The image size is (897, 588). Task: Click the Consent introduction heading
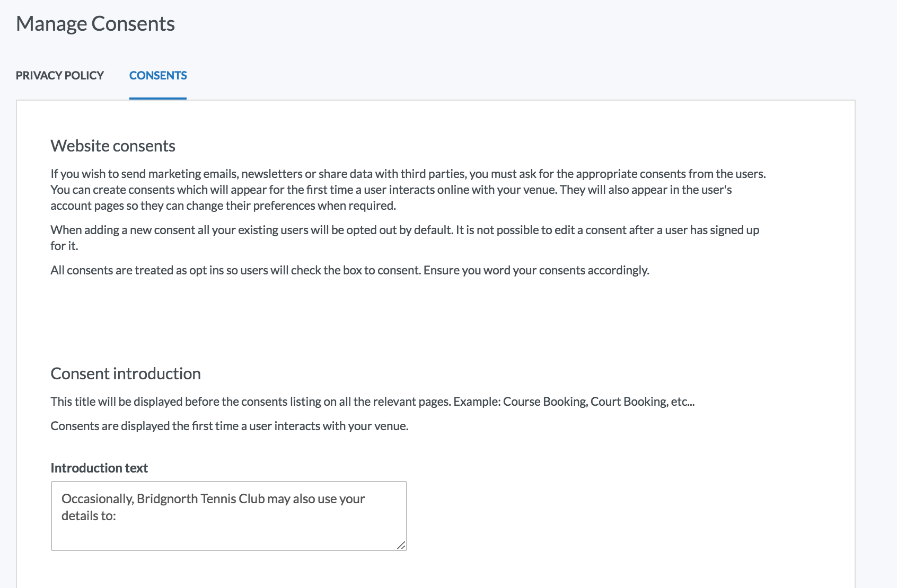tap(126, 373)
